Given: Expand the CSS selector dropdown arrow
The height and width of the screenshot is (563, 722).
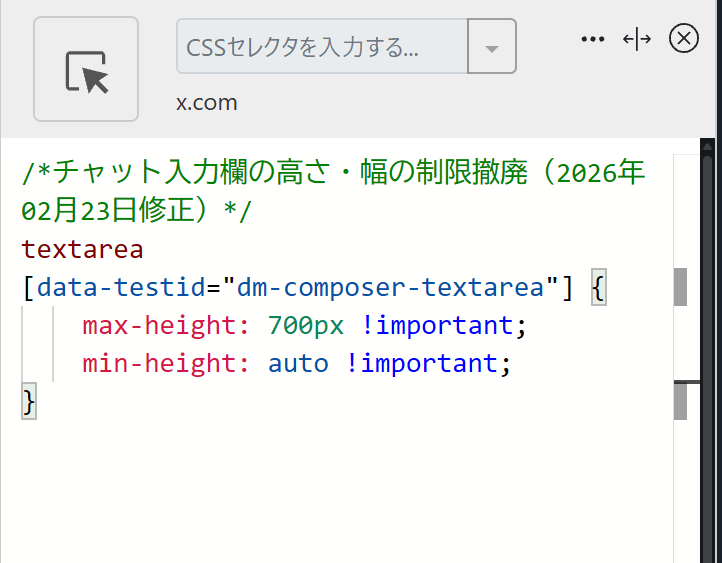Looking at the screenshot, I should pyautogui.click(x=491, y=47).
